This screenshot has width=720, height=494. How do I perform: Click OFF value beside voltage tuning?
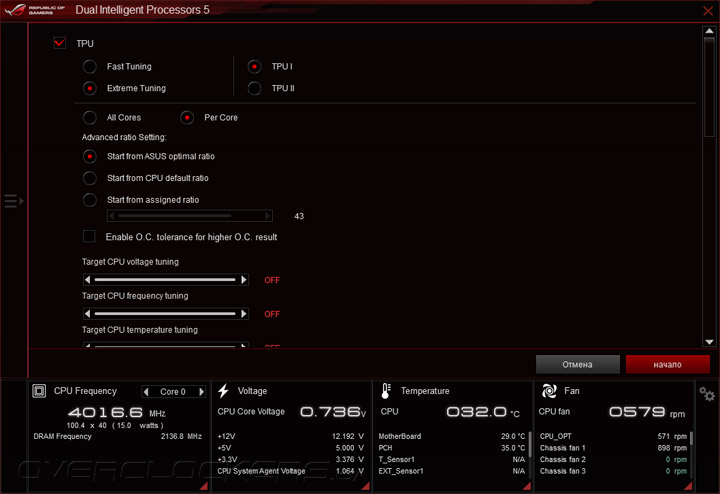tap(272, 280)
